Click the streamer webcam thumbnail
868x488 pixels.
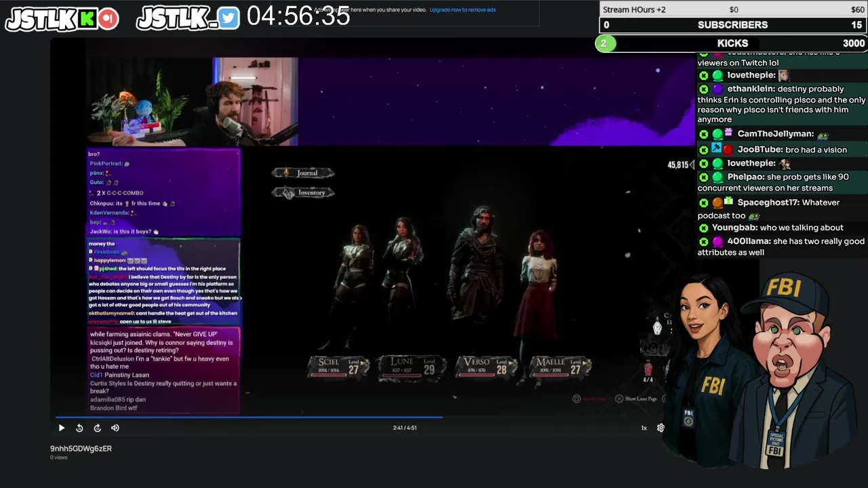point(192,102)
